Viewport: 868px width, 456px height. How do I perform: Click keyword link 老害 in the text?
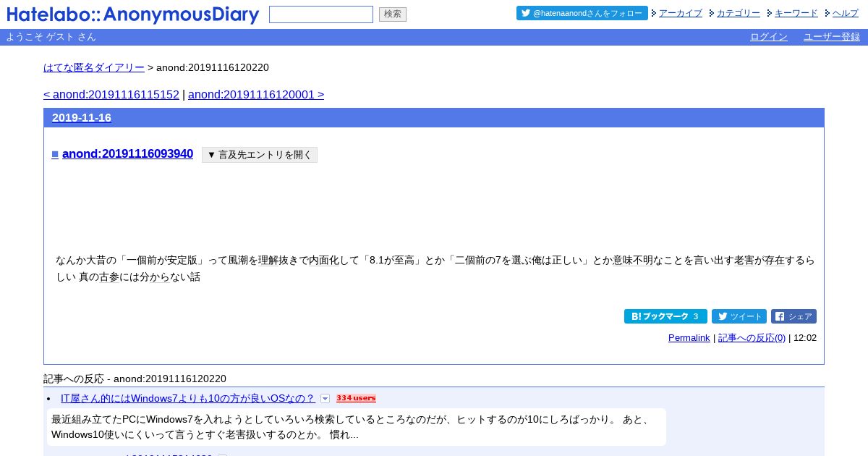tap(744, 260)
